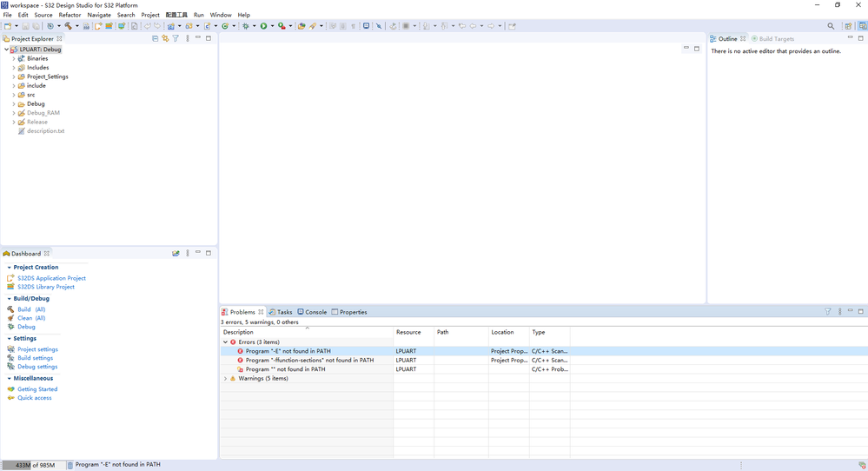Select the Debug_RAM folder
This screenshot has height=471, width=868.
[x=43, y=113]
